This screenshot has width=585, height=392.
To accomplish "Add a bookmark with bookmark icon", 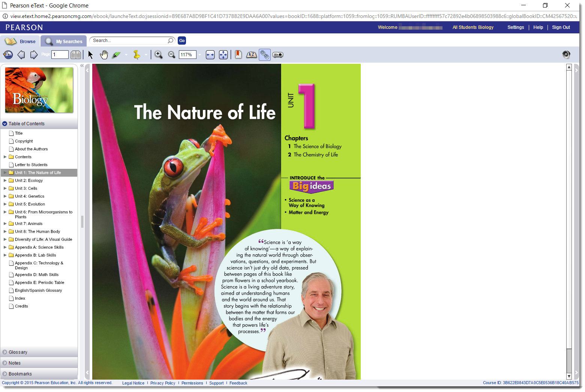I will pyautogui.click(x=238, y=55).
